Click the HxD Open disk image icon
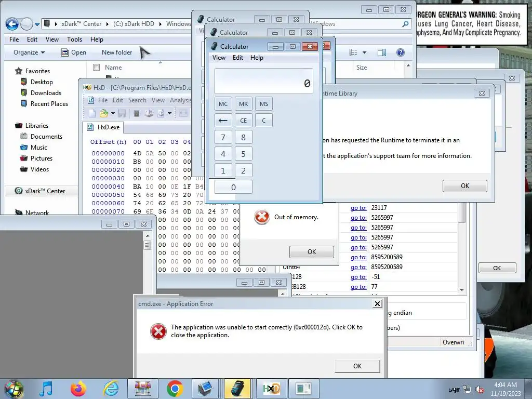The width and height of the screenshot is (532, 399). tap(161, 113)
